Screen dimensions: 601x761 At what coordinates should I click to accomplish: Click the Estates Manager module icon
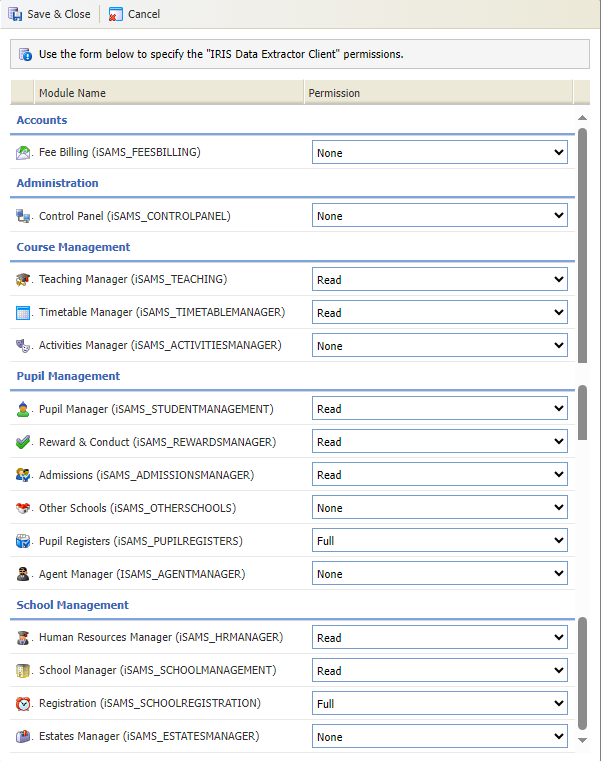(x=23, y=736)
